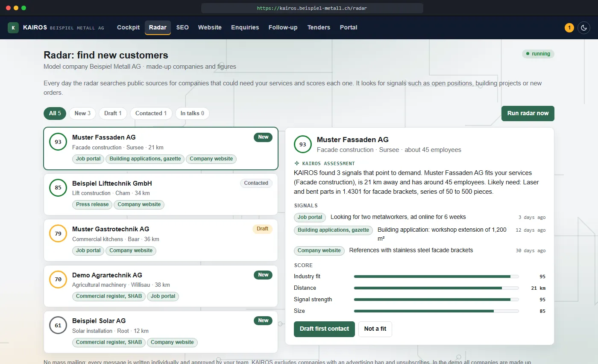Click the Distance score bar
The height and width of the screenshot is (364, 598).
pyautogui.click(x=436, y=288)
